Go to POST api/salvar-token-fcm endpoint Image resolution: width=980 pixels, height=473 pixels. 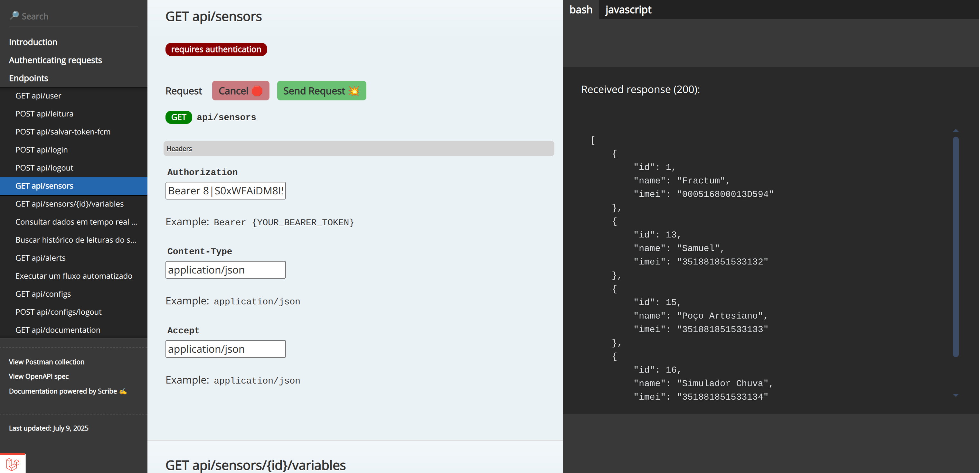[x=73, y=132]
